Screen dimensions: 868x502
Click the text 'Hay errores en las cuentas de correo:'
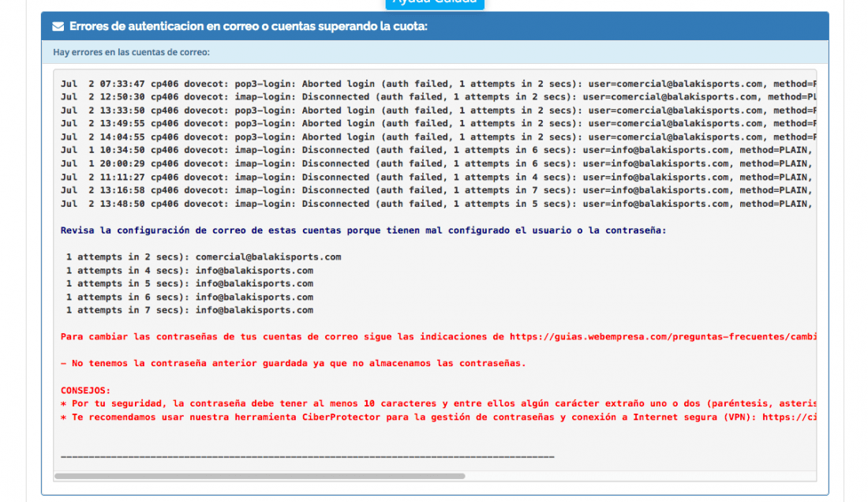pos(131,52)
